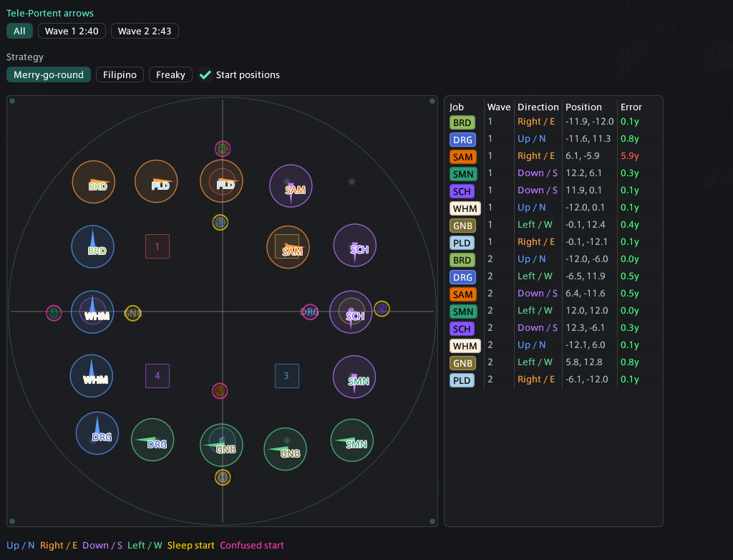Click the WHM badge in wave 1 row
Screen dimensions: 733x560
coord(465,208)
